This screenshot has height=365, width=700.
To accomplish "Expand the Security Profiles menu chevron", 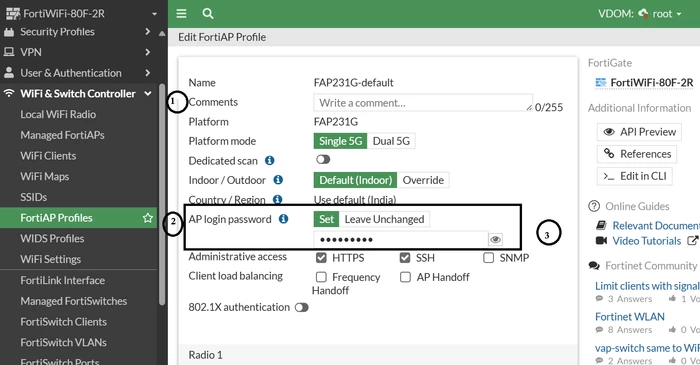I will tap(148, 32).
